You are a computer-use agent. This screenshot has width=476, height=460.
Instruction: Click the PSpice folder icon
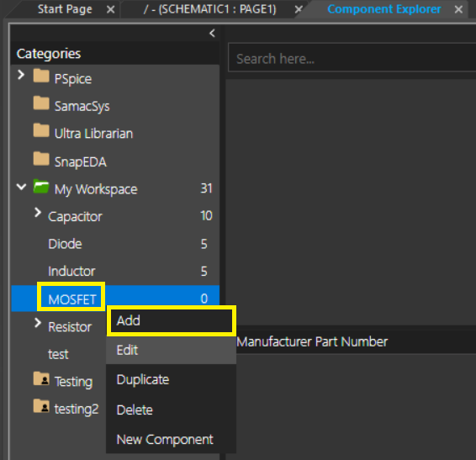pyautogui.click(x=41, y=76)
